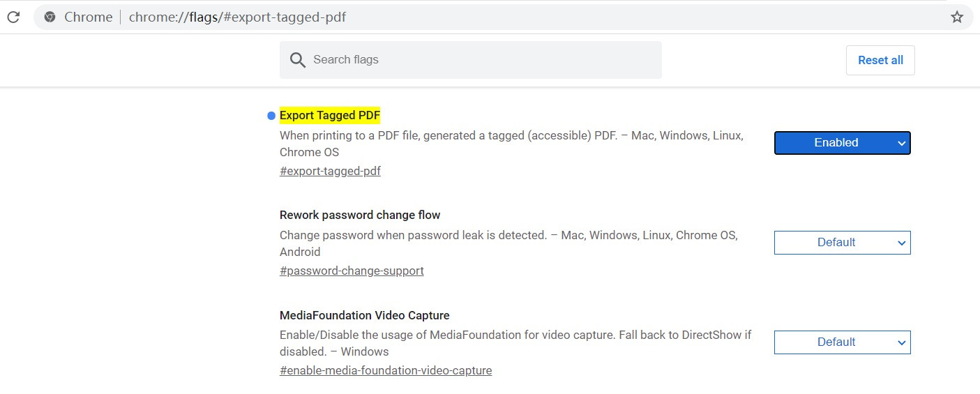Open the #password-change-support link
Image resolution: width=980 pixels, height=394 pixels.
[352, 271]
